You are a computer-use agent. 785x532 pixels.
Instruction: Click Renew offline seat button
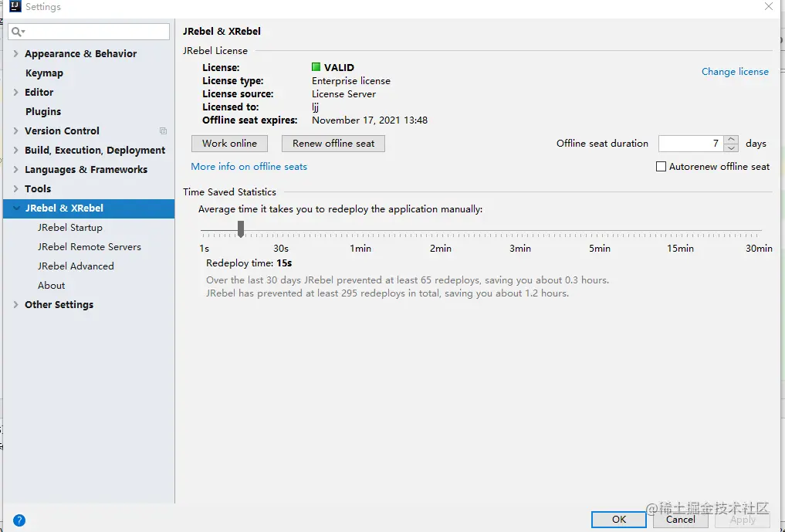(x=333, y=144)
